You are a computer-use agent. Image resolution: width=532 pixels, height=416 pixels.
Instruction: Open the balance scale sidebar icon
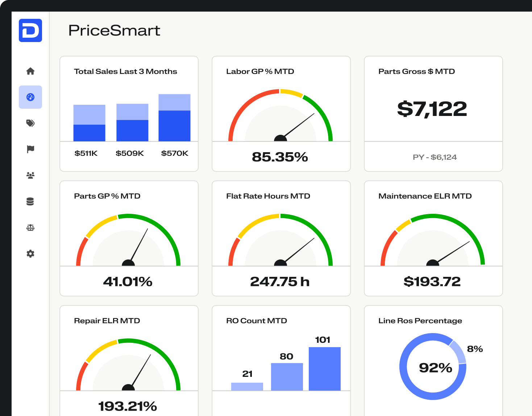coord(30,228)
